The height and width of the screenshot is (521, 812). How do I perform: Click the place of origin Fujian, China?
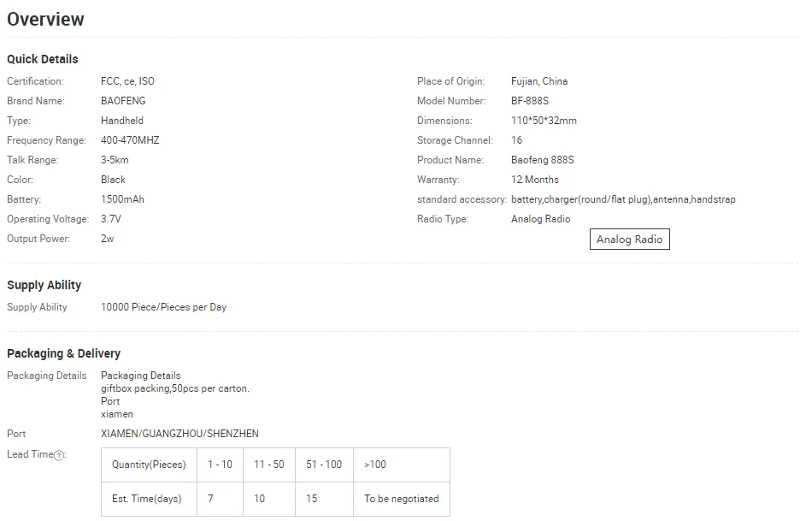(539, 81)
